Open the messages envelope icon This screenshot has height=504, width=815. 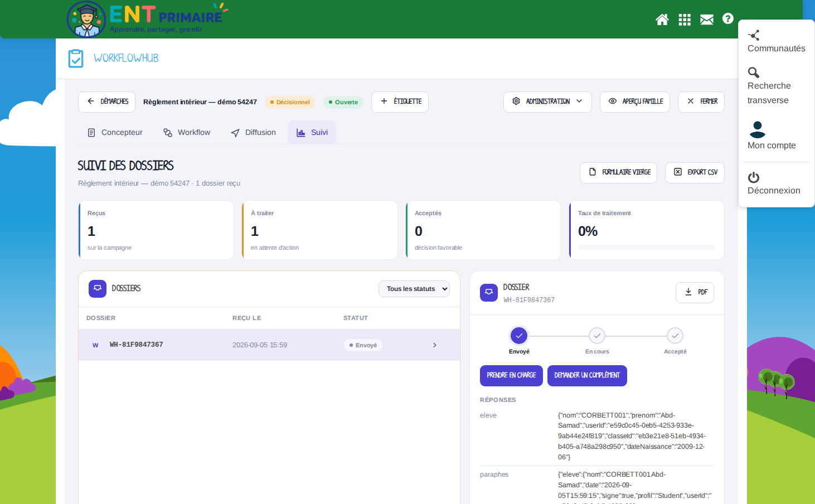(707, 20)
